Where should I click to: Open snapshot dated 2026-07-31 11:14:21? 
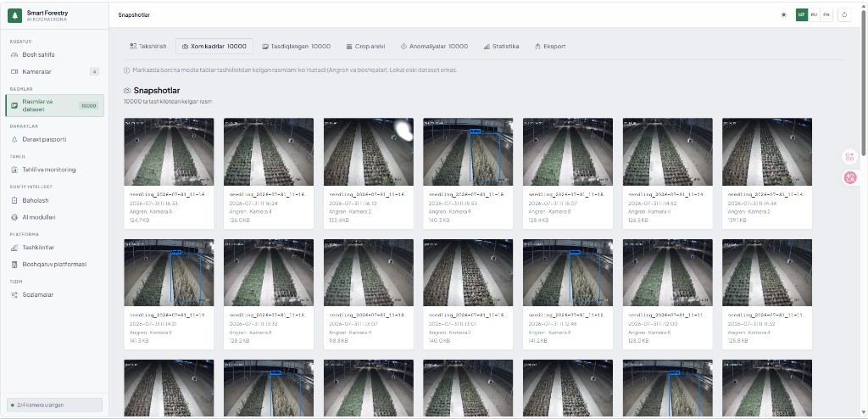point(169,294)
